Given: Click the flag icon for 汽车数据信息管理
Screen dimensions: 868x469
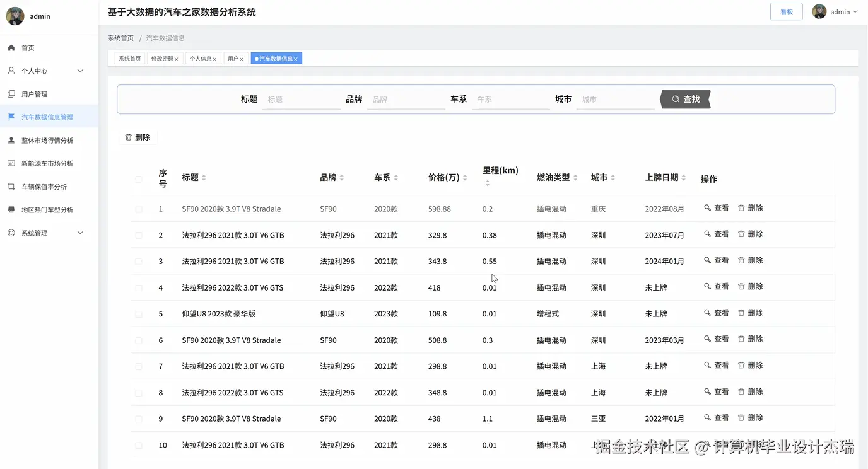Looking at the screenshot, I should [11, 117].
